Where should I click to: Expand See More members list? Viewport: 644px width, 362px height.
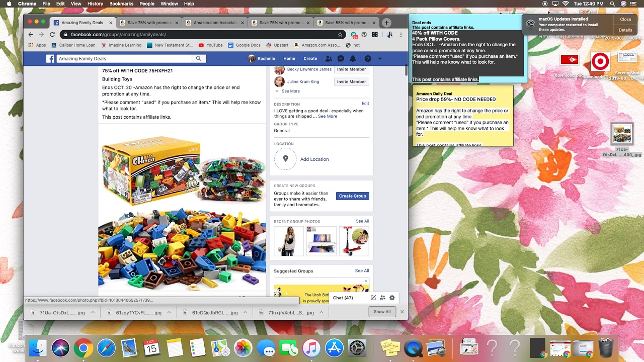290,91
